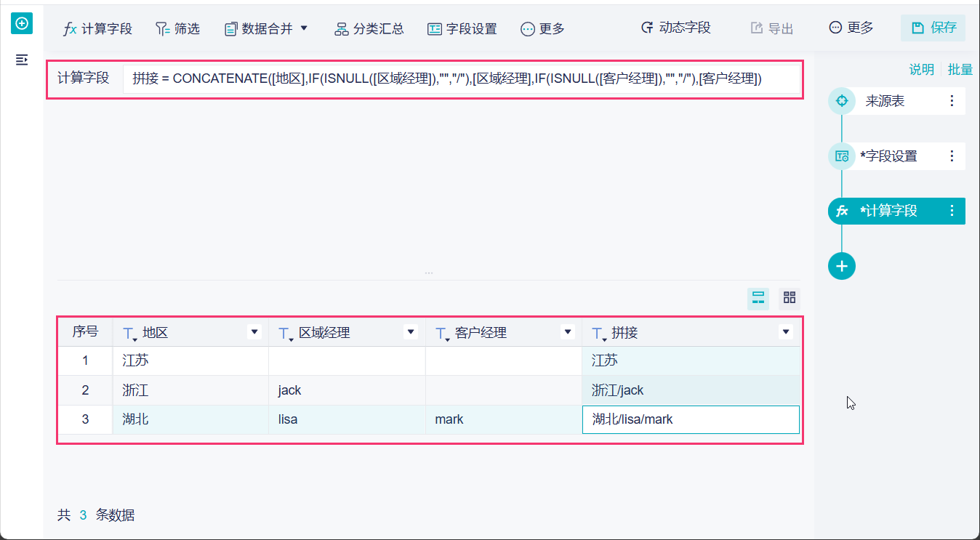
Task: Toggle the left sidebar collapse list icon
Action: pyautogui.click(x=22, y=60)
